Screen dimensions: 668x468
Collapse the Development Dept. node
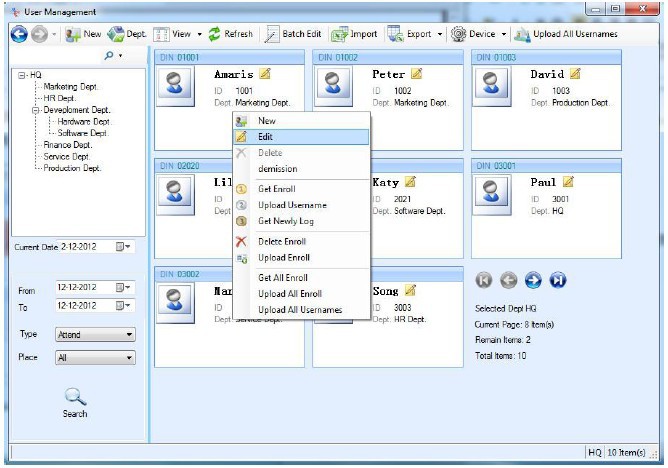coord(35,110)
